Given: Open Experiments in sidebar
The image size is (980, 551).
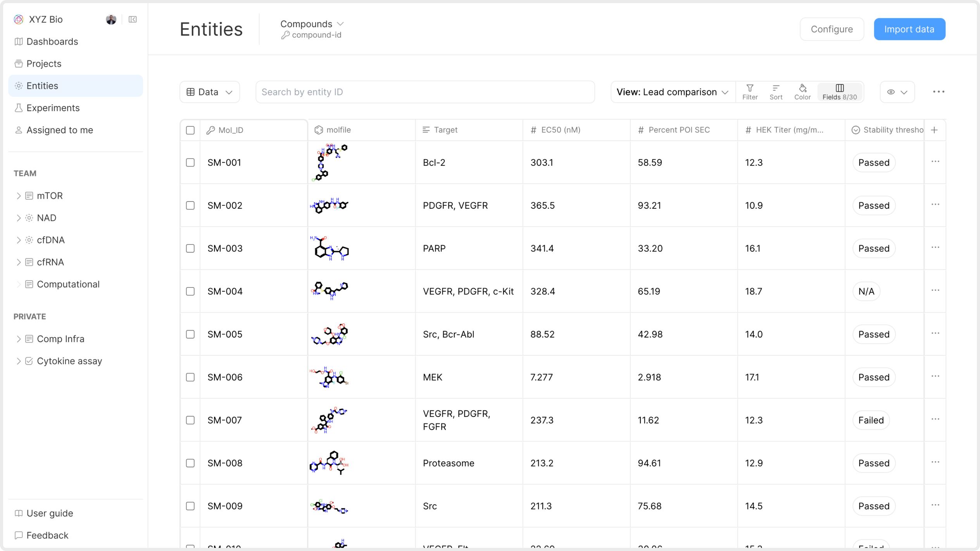Looking at the screenshot, I should [53, 108].
